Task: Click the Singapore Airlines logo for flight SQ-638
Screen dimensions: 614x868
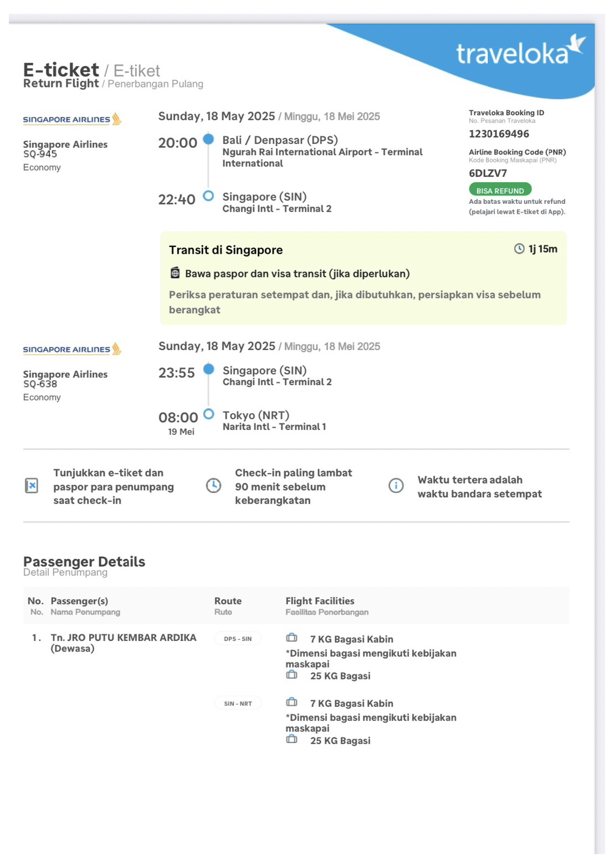Action: pyautogui.click(x=72, y=349)
